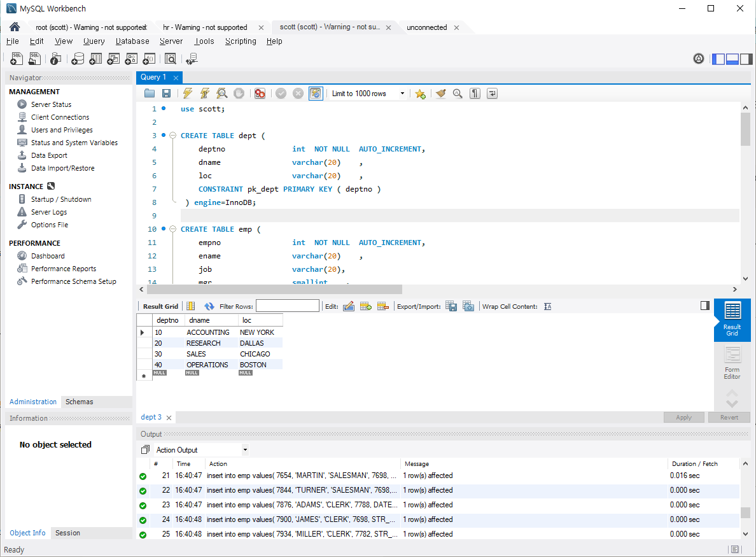Viewport: 756px width, 557px height.
Task: Open Server Status in navigator
Action: point(51,104)
